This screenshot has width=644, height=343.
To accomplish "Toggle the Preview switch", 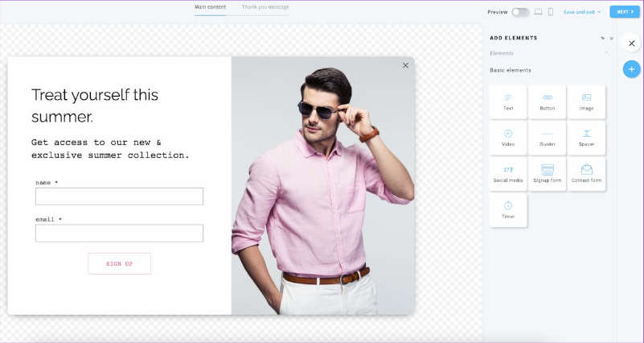I will 520,12.
